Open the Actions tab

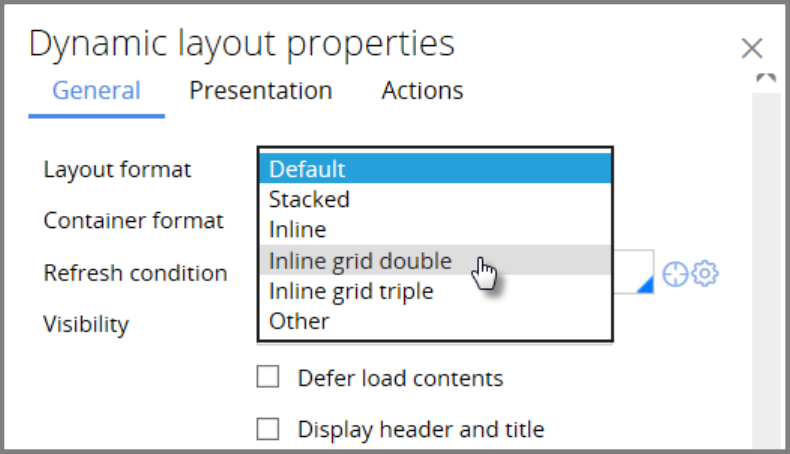[422, 90]
